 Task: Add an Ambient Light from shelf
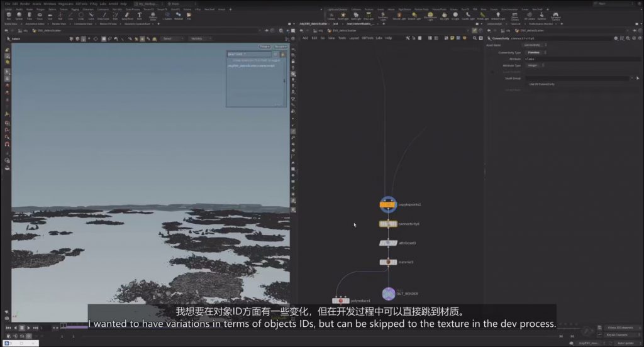pyautogui.click(x=498, y=16)
